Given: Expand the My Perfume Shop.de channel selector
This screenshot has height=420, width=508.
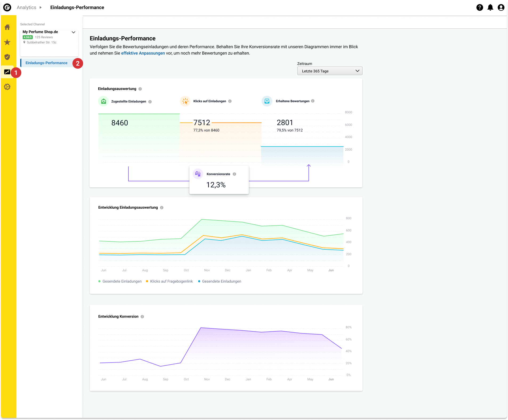Looking at the screenshot, I should click(74, 32).
